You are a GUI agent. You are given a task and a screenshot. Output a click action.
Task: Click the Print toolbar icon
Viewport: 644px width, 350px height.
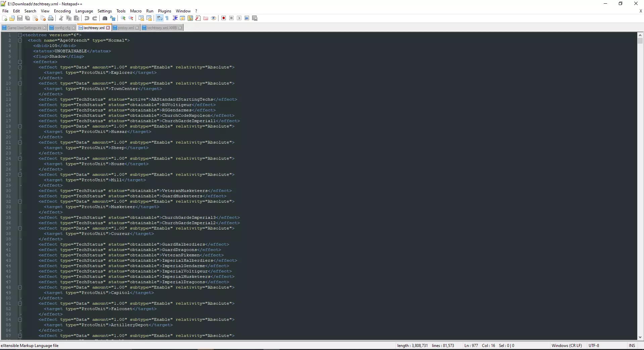(x=51, y=18)
